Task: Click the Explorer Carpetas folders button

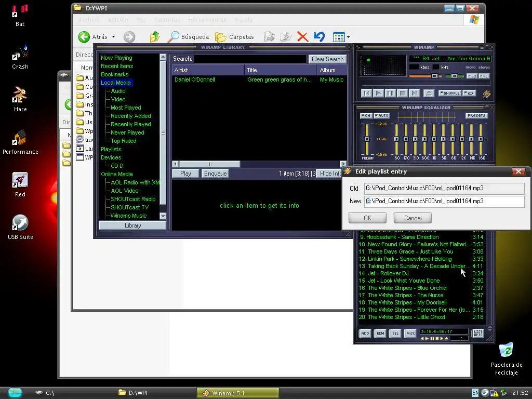Action: click(234, 37)
